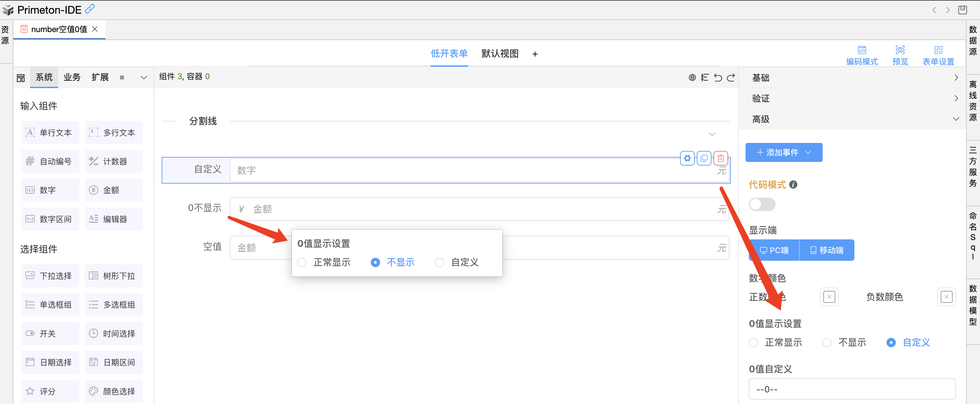Screen dimensions: 980x404
Task: Click the globe icon in canvas toolbar
Action: coord(692,77)
